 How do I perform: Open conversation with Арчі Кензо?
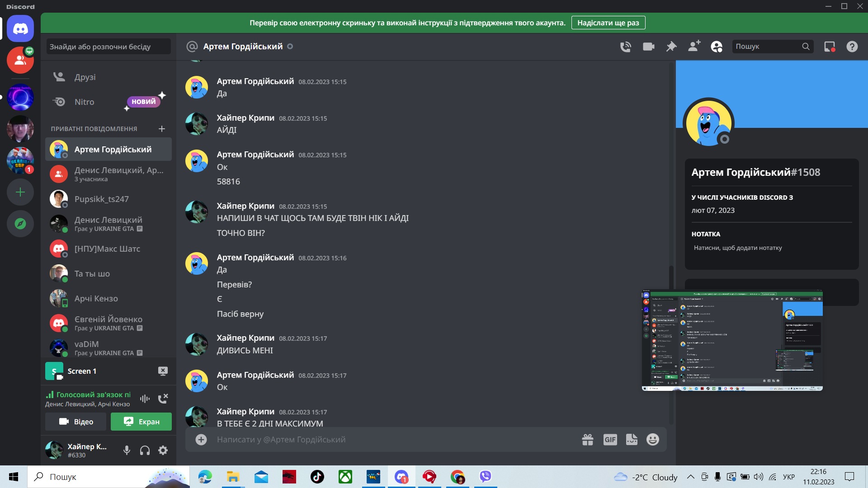108,298
